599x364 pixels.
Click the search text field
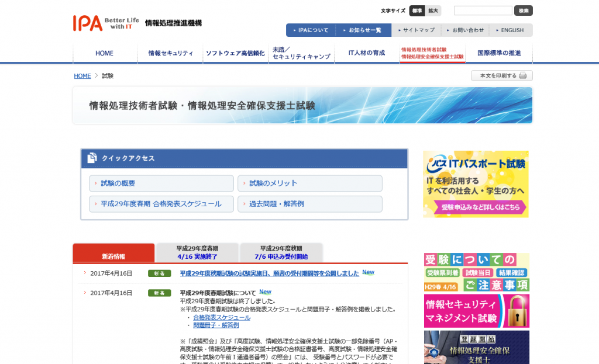pos(483,11)
